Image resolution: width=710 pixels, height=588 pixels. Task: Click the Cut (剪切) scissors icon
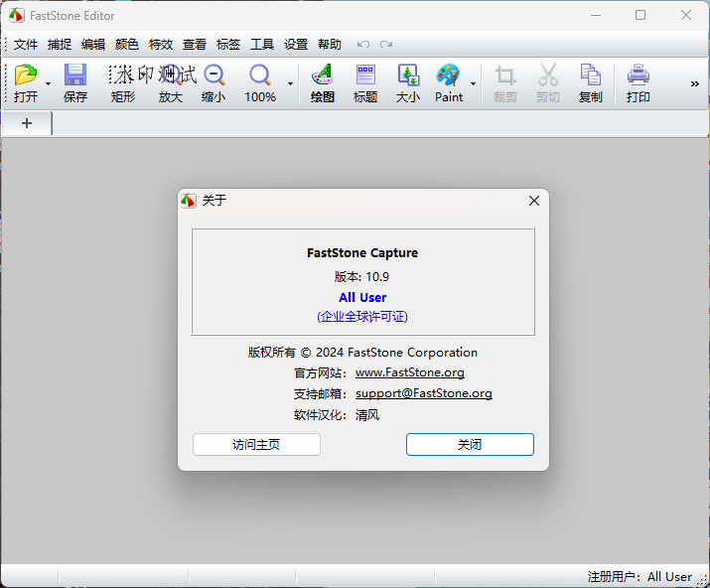(x=548, y=74)
